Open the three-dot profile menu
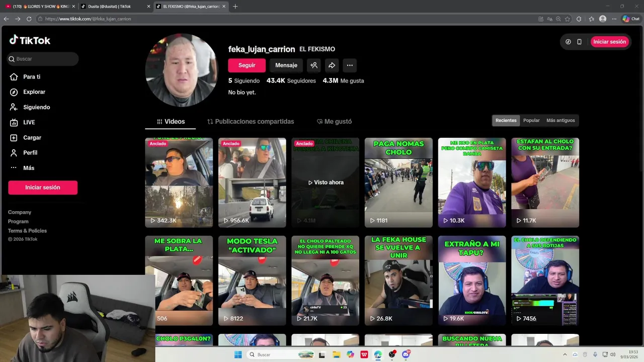 click(350, 65)
